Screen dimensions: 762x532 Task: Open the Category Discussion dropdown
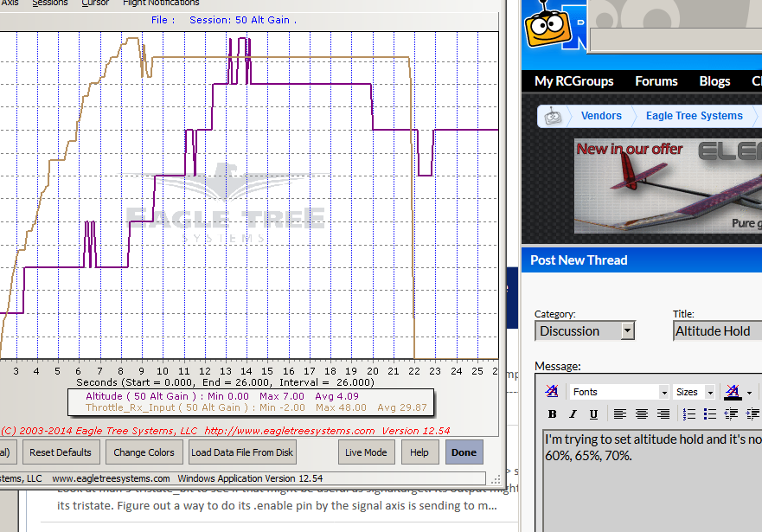[x=585, y=330]
